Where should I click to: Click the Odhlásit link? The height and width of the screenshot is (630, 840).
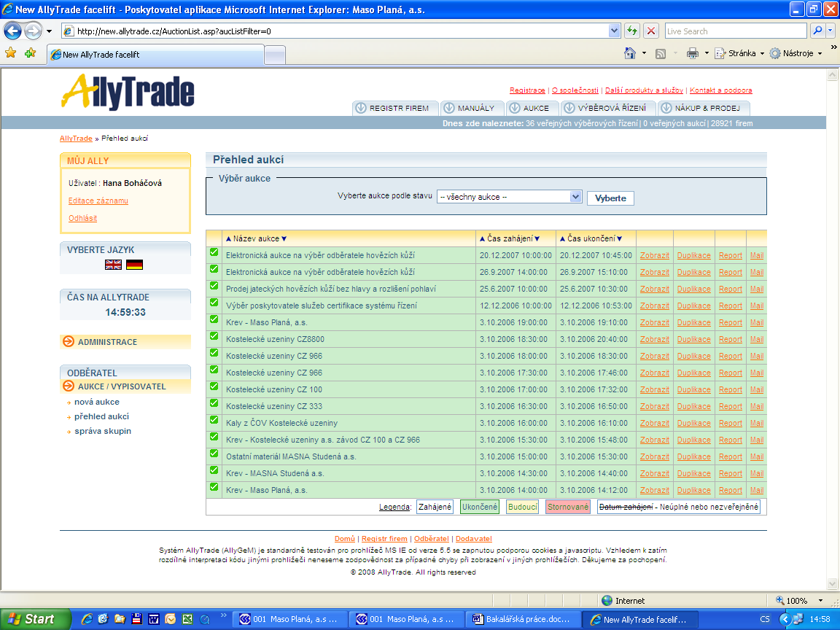(82, 218)
